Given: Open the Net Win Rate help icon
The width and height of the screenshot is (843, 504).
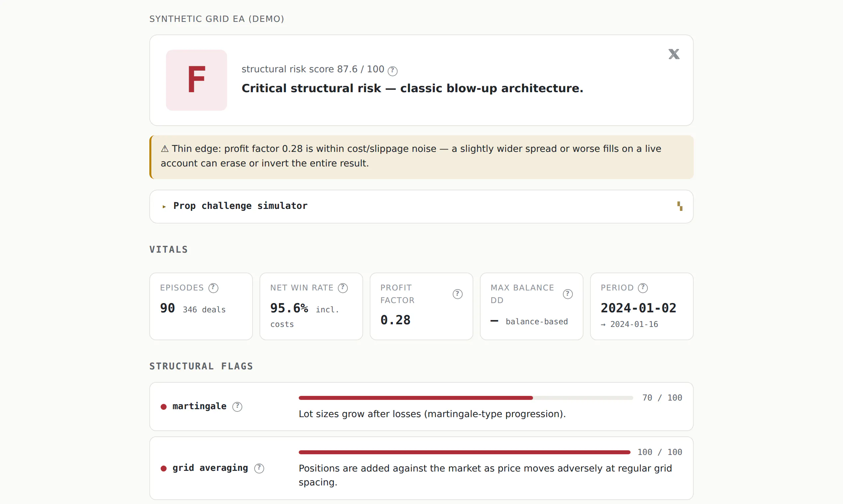Looking at the screenshot, I should [343, 288].
